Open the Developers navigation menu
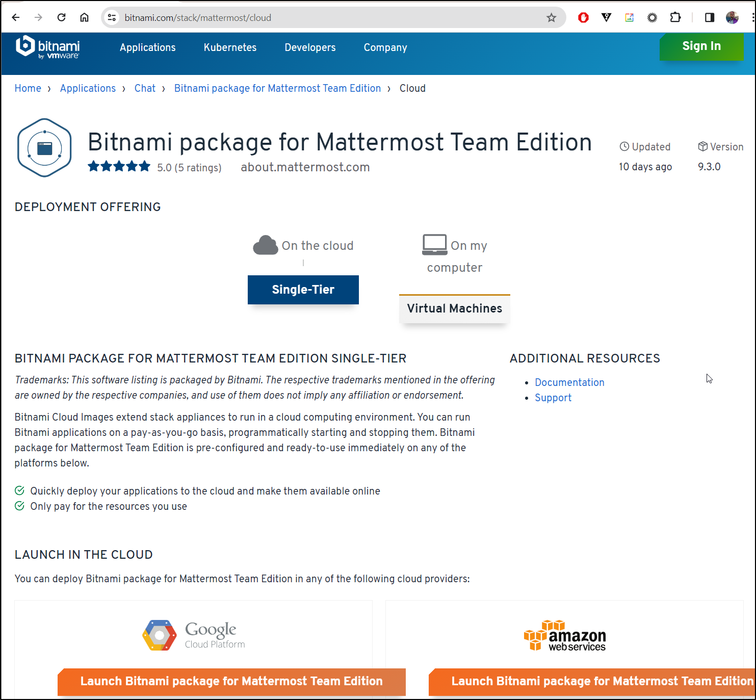756x700 pixels. coord(310,47)
